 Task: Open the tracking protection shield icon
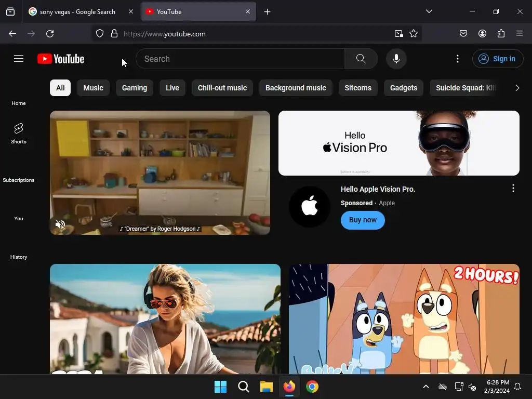click(99, 34)
